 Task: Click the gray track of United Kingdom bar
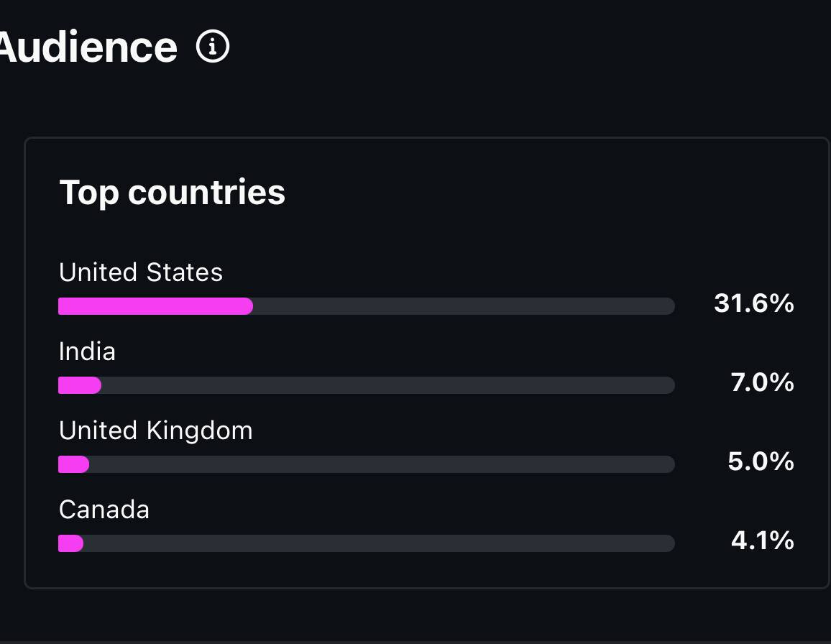382,464
